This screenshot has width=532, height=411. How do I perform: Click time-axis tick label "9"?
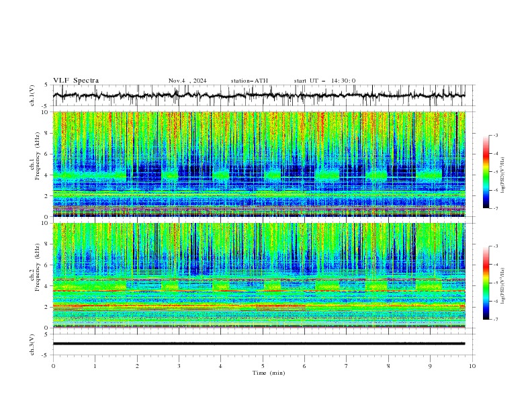tap(430, 366)
